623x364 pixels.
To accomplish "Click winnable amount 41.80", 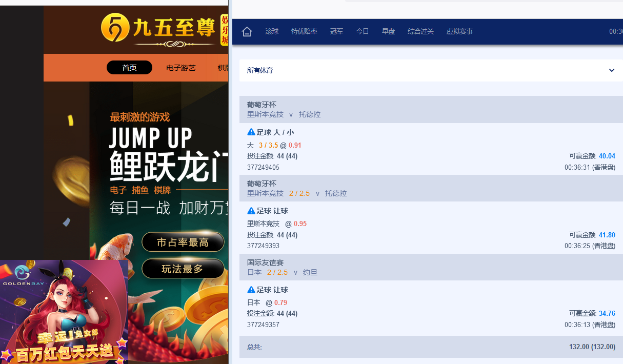I will pos(607,235).
